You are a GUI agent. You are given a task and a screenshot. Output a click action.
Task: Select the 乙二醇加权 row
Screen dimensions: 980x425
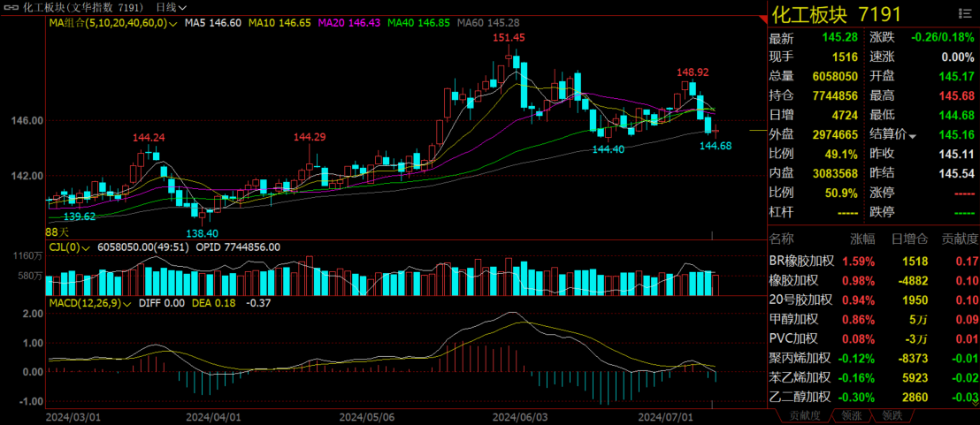point(874,397)
